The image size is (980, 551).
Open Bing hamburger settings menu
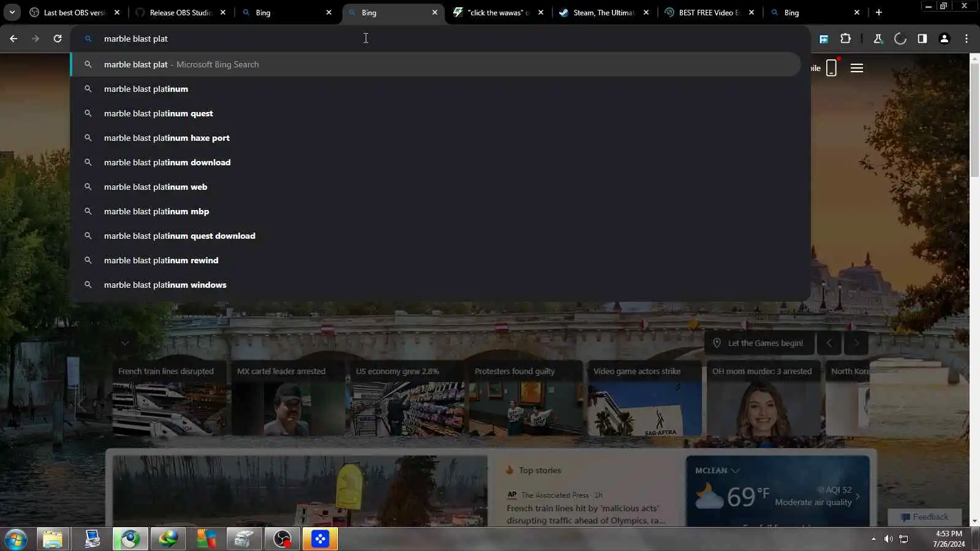tap(857, 68)
